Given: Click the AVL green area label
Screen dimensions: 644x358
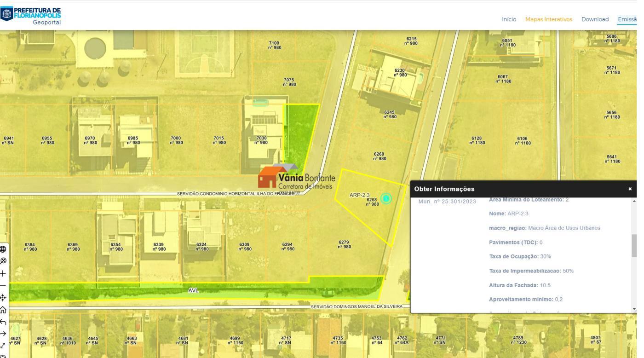Looking at the screenshot, I should (x=193, y=290).
